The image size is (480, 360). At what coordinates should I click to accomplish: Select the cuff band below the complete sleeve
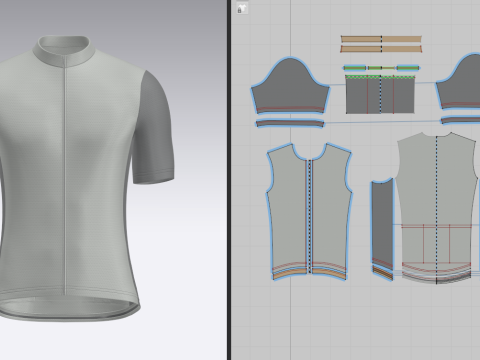pyautogui.click(x=290, y=123)
